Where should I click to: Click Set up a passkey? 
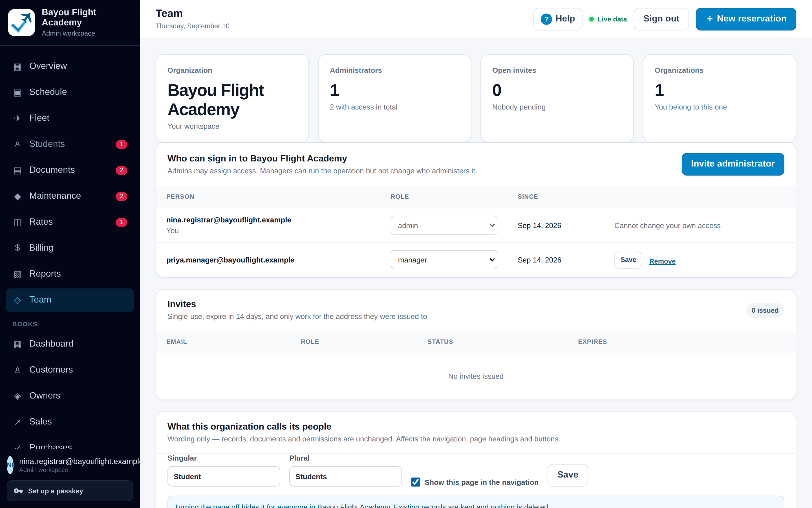(x=70, y=491)
